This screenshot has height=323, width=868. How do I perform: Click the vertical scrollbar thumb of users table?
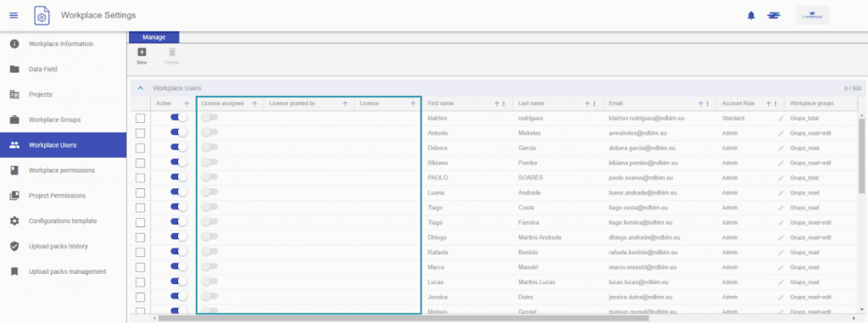862,155
